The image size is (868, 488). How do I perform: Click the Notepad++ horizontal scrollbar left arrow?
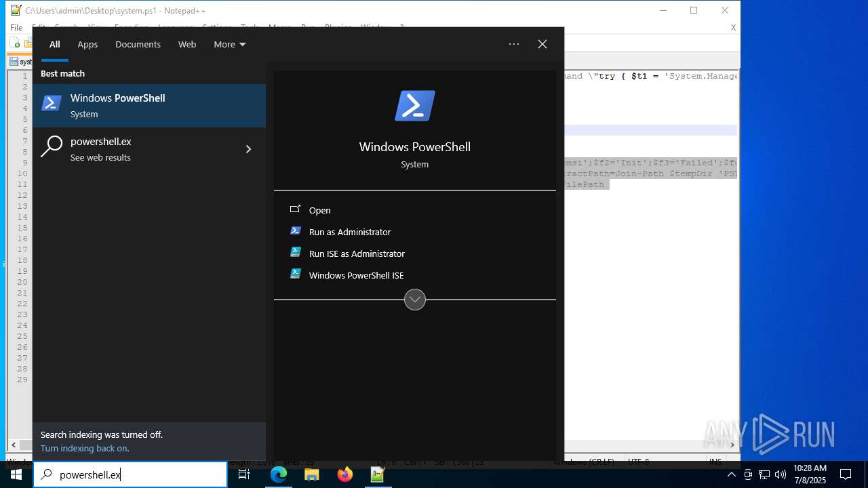point(13,445)
